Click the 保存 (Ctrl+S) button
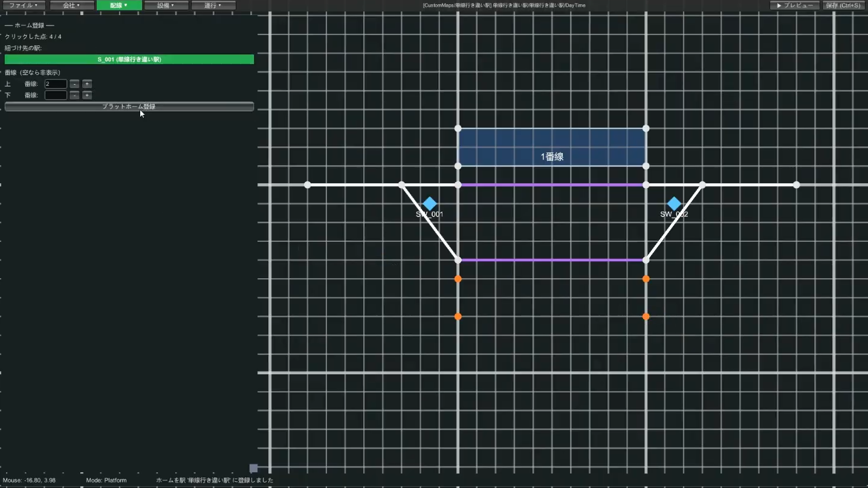868x488 pixels. (x=843, y=5)
